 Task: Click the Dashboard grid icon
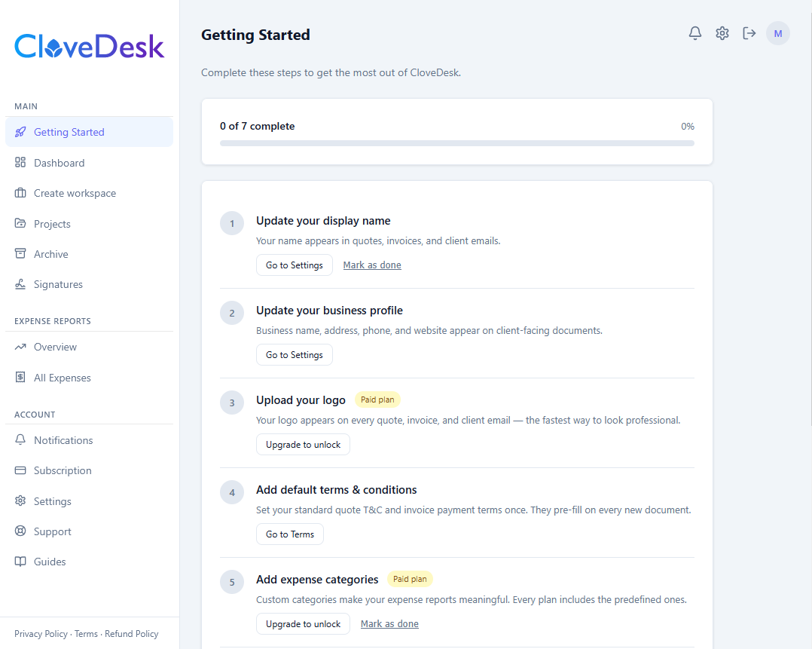(x=20, y=163)
